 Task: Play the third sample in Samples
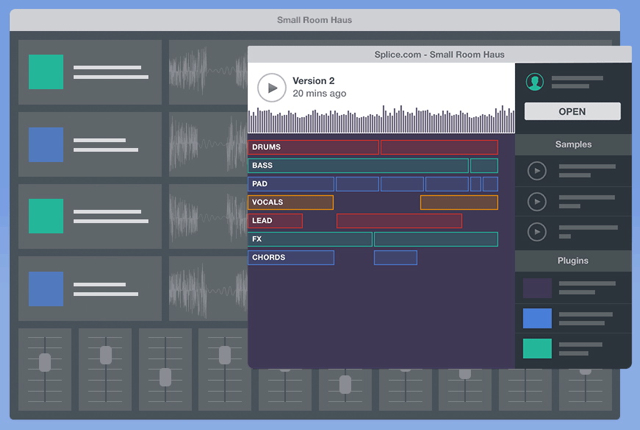pyautogui.click(x=537, y=232)
